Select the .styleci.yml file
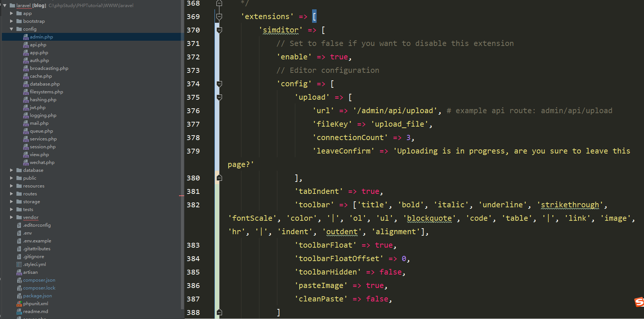Screen dimensions: 644x319 34,264
